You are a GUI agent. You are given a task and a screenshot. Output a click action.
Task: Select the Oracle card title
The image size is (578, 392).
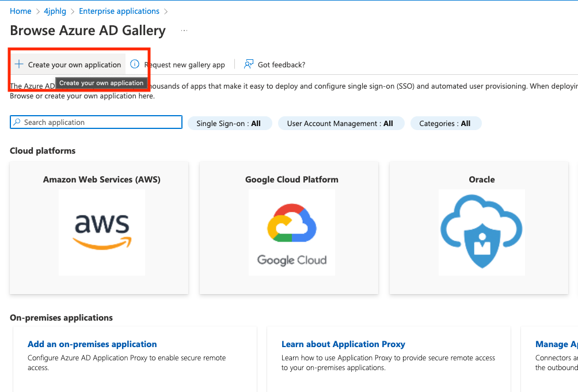pyautogui.click(x=481, y=180)
